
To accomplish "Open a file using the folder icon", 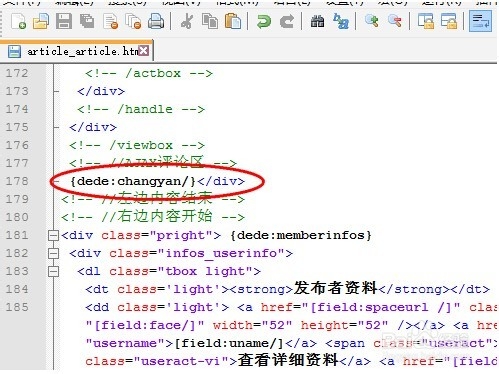I will click(41, 21).
